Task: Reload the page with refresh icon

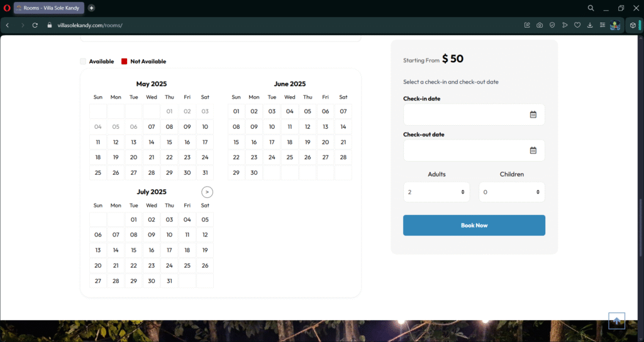Action: [x=35, y=25]
